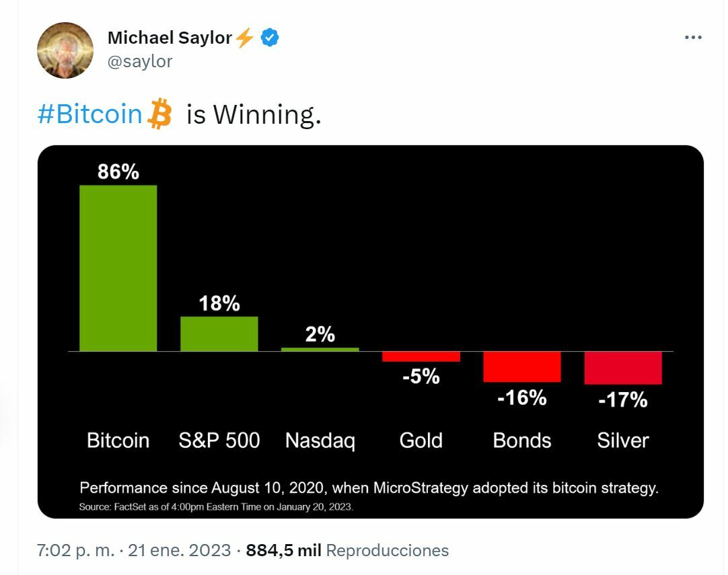This screenshot has height=575, width=728.
Task: Click the Gold label in chart
Action: coord(421,440)
